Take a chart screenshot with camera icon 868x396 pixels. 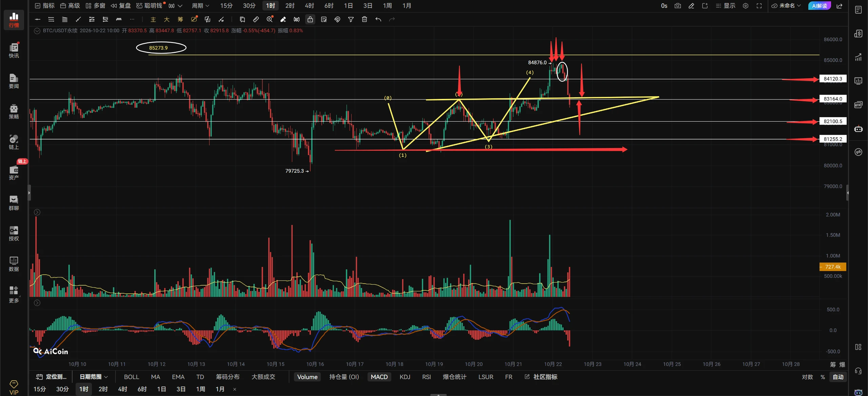(677, 6)
